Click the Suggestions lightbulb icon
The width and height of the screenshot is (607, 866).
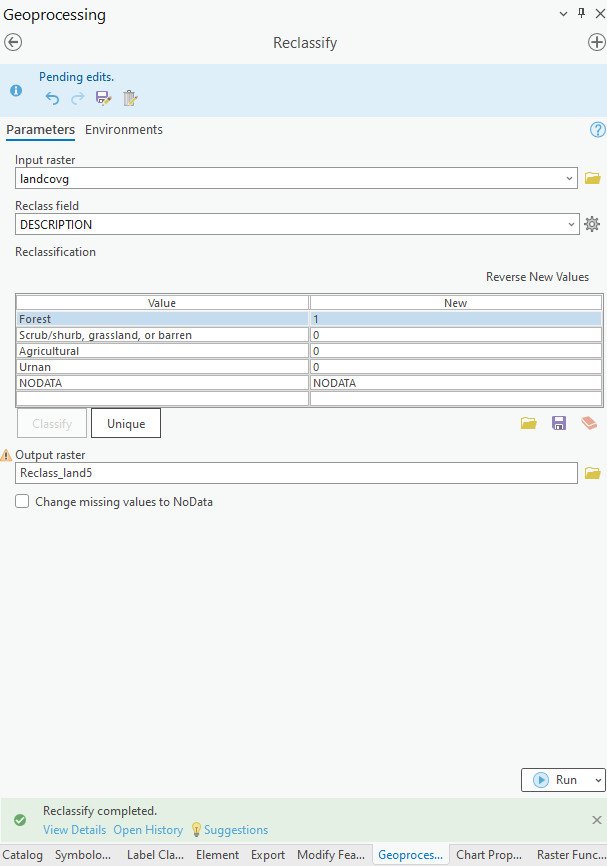196,830
